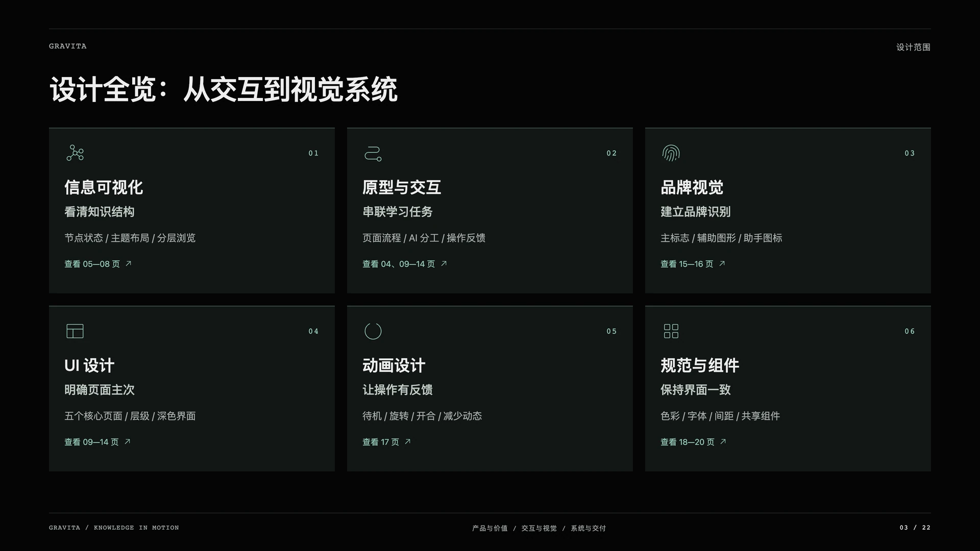Click the footer text GRAVITA / KNOWLEDGE IN MOTION
Viewport: 980px width, 551px height.
(114, 528)
